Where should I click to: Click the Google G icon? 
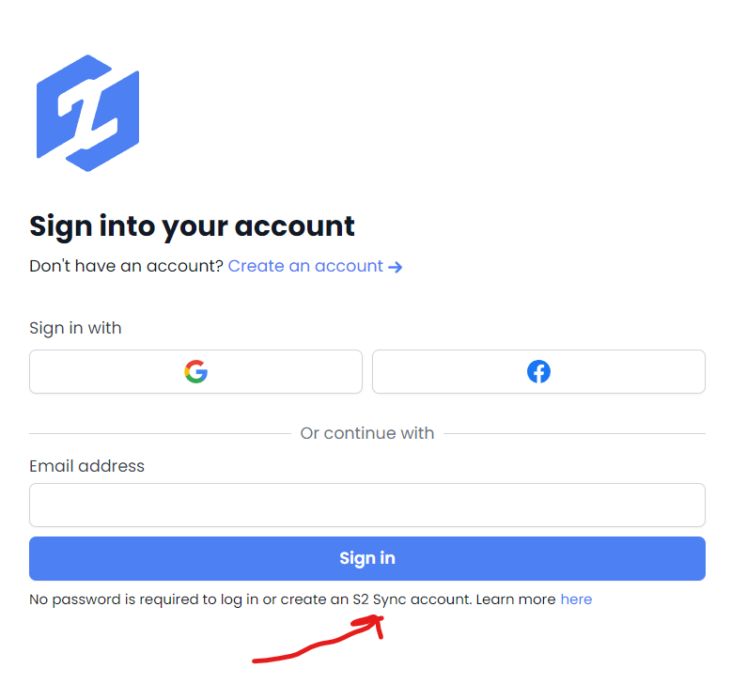point(195,372)
